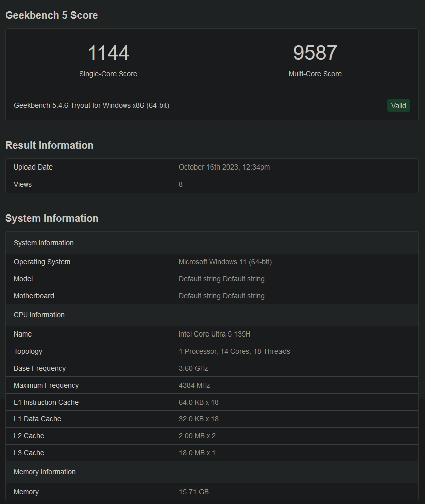
Task: Click the L2 Cache label
Action: click(29, 436)
